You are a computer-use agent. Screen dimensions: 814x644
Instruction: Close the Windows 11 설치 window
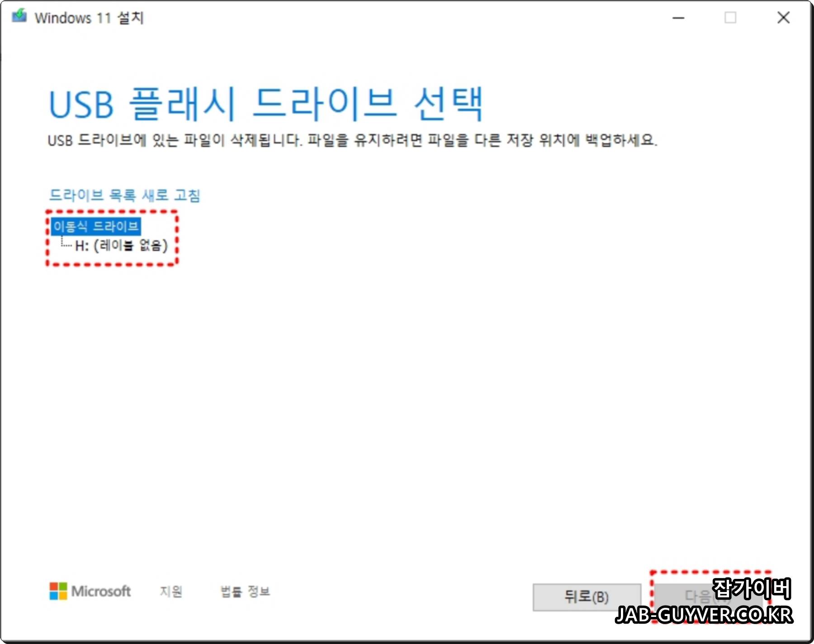pos(783,18)
